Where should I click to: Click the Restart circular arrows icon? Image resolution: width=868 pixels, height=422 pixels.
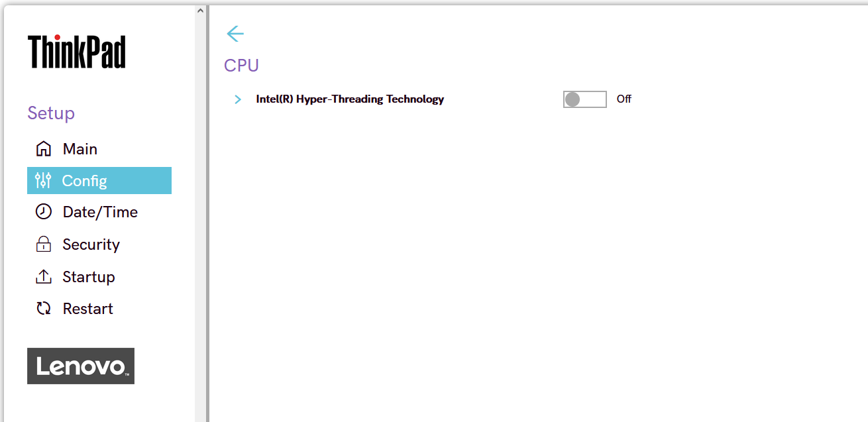click(43, 309)
